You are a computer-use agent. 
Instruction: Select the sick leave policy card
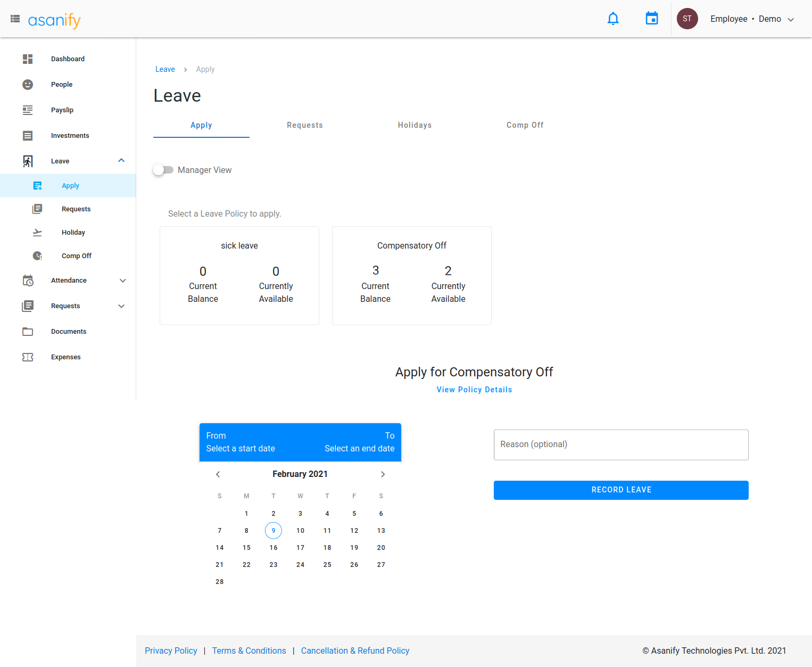(239, 275)
